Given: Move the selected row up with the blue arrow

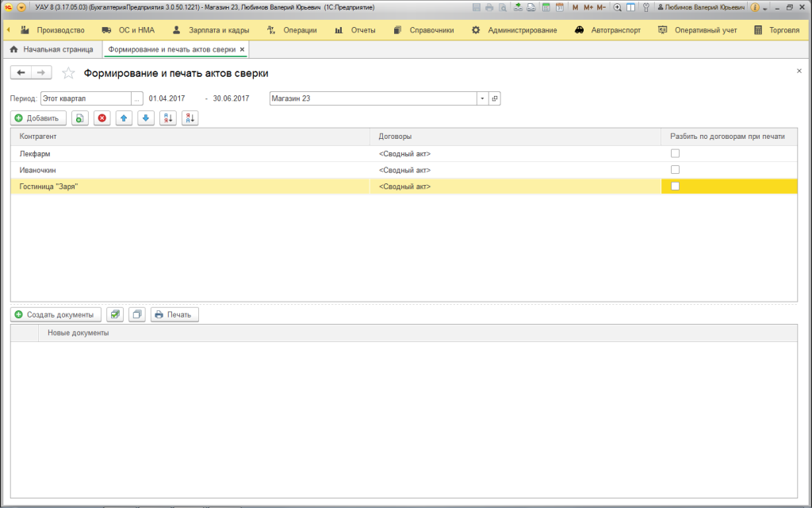Looking at the screenshot, I should coord(124,118).
